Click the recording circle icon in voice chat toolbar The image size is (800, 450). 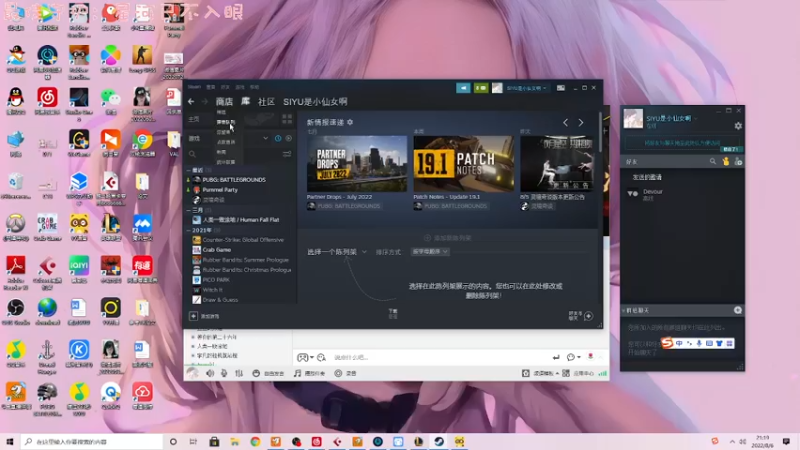pos(338,373)
